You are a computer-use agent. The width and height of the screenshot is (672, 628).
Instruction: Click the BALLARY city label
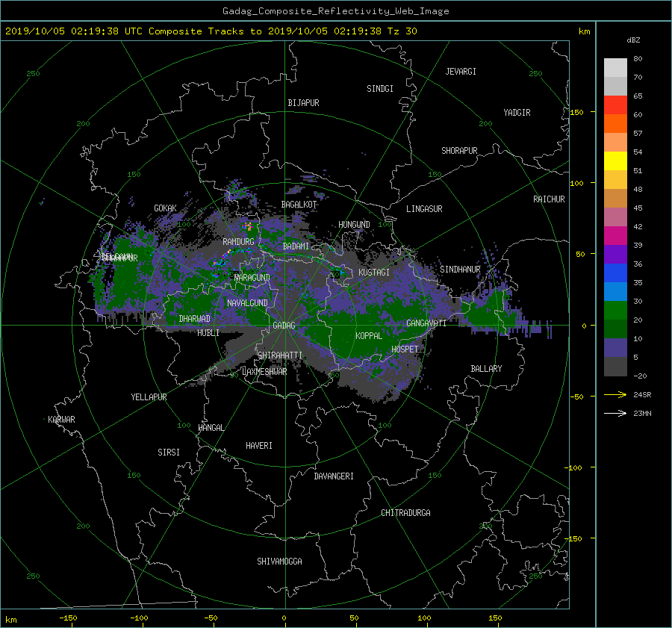[486, 369]
